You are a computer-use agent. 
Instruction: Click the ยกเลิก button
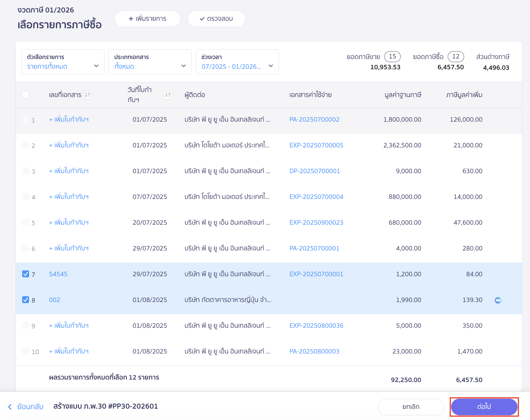click(411, 407)
